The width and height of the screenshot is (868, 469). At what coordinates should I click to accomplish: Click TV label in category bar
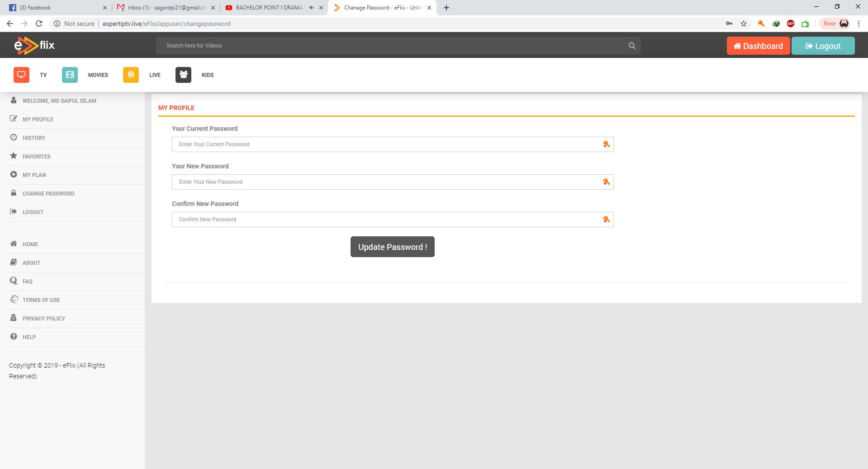(43, 75)
